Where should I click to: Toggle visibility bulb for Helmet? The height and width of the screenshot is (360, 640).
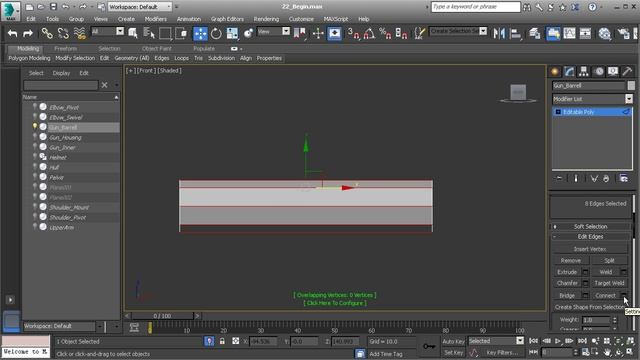click(x=35, y=157)
